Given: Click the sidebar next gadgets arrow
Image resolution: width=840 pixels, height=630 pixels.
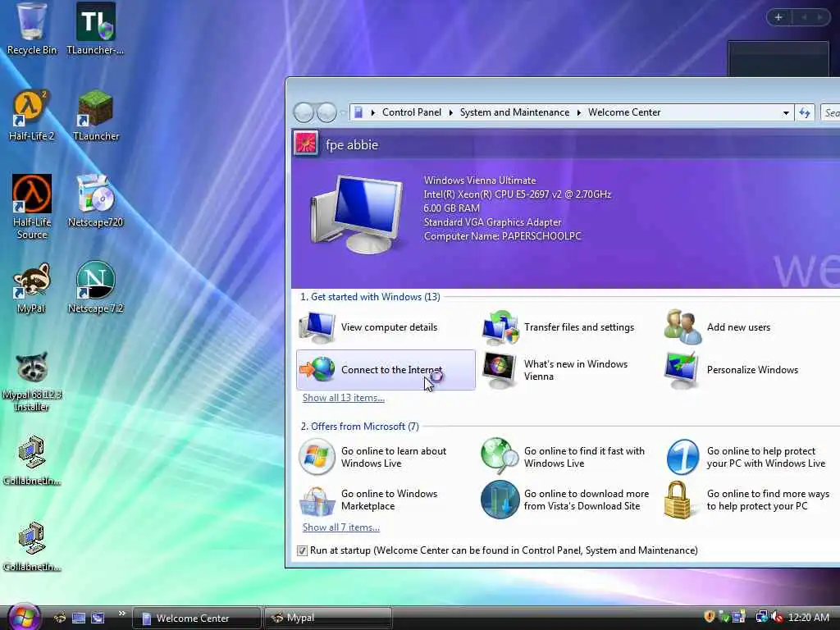Looking at the screenshot, I should tap(819, 17).
